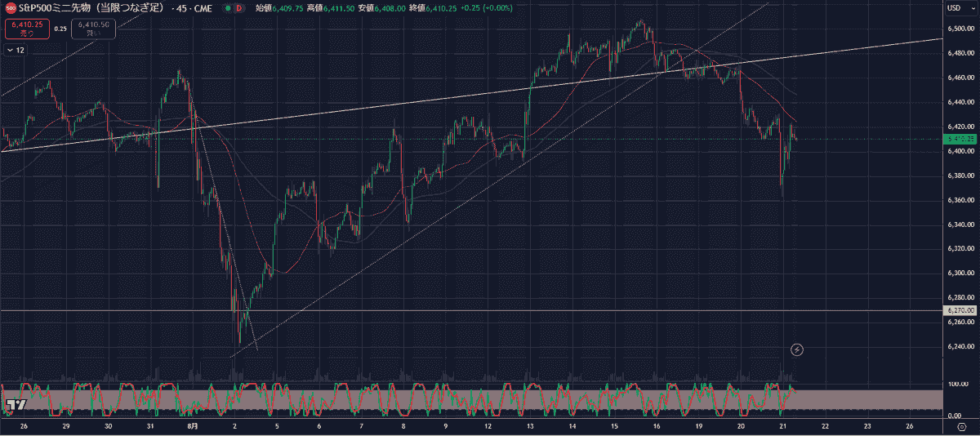Image resolution: width=980 pixels, height=436 pixels.
Task: Click the 8月 month label on time axis
Action: pyautogui.click(x=193, y=426)
